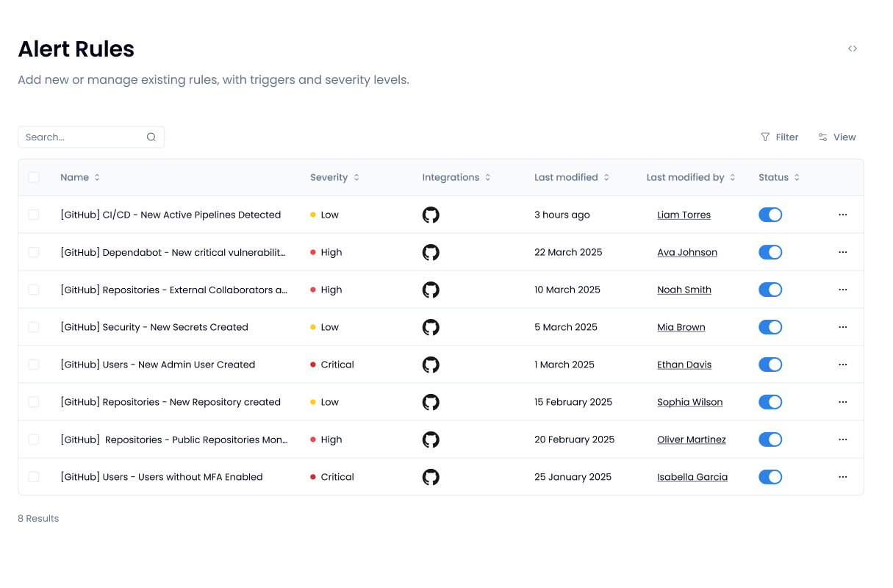Click the Sophia Wilson link
This screenshot has width=893, height=588.
click(689, 402)
